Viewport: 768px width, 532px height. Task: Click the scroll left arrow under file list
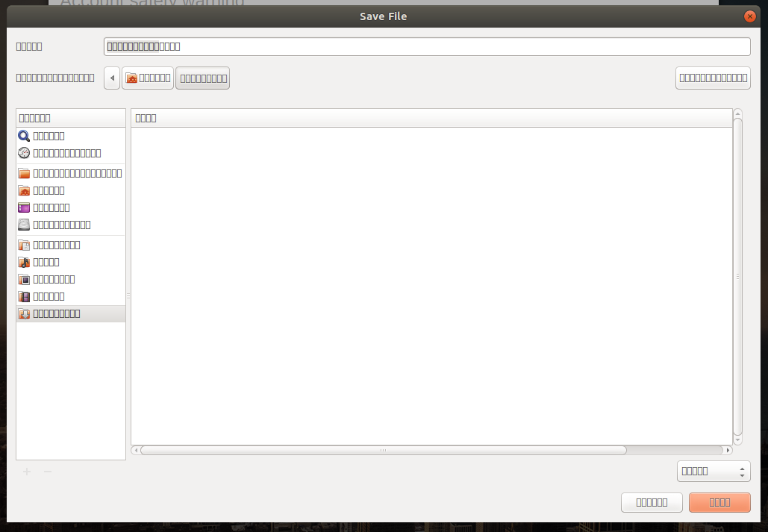click(x=136, y=450)
